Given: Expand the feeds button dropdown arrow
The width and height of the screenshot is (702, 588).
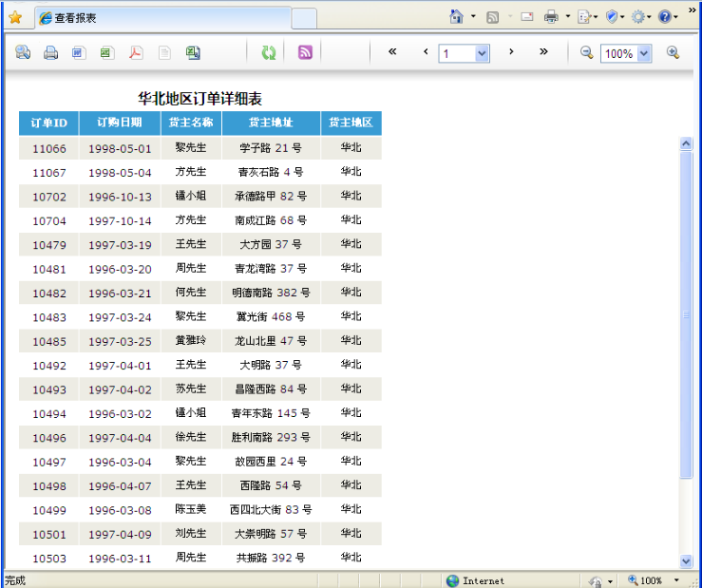Looking at the screenshot, I should [510, 17].
